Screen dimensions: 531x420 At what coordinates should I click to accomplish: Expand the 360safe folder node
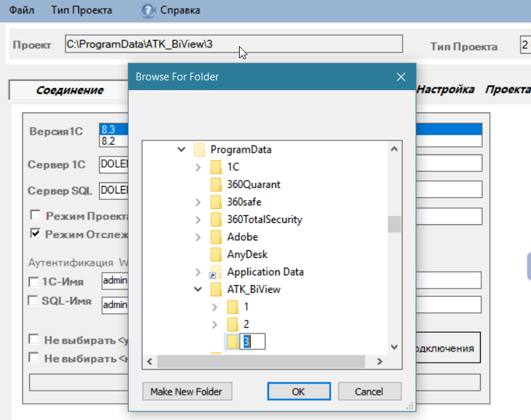[198, 202]
